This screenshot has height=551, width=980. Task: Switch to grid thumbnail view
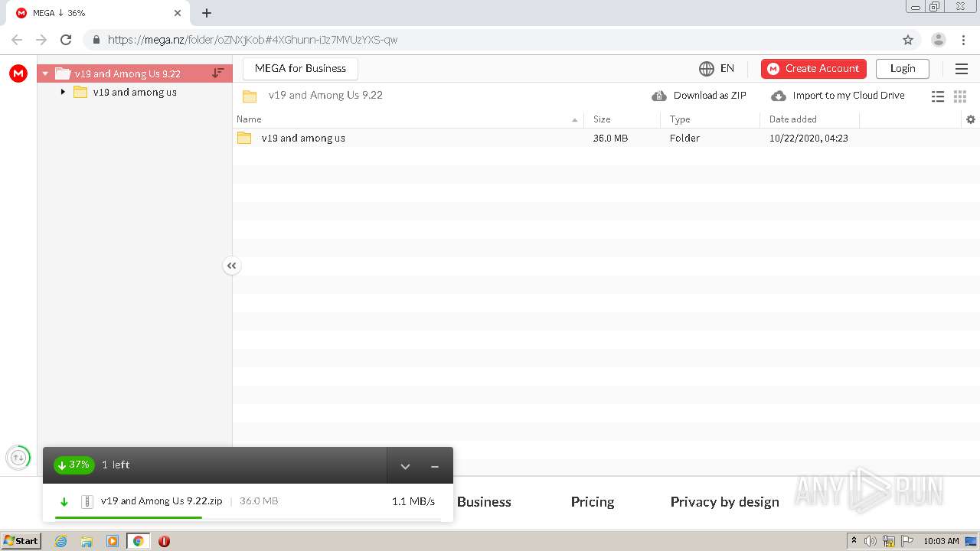tap(960, 96)
